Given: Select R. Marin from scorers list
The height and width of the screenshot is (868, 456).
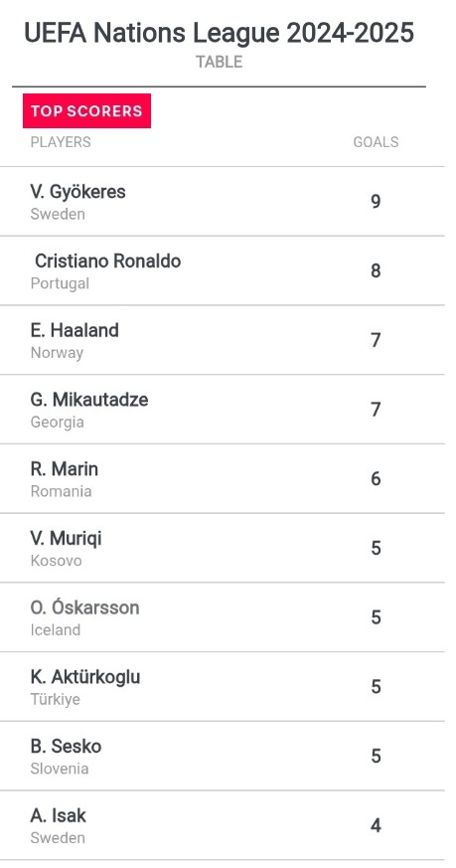Looking at the screenshot, I should pos(222,478).
